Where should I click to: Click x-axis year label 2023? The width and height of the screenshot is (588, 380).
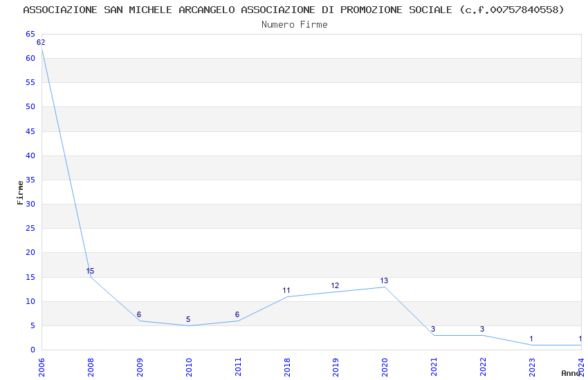pyautogui.click(x=532, y=367)
